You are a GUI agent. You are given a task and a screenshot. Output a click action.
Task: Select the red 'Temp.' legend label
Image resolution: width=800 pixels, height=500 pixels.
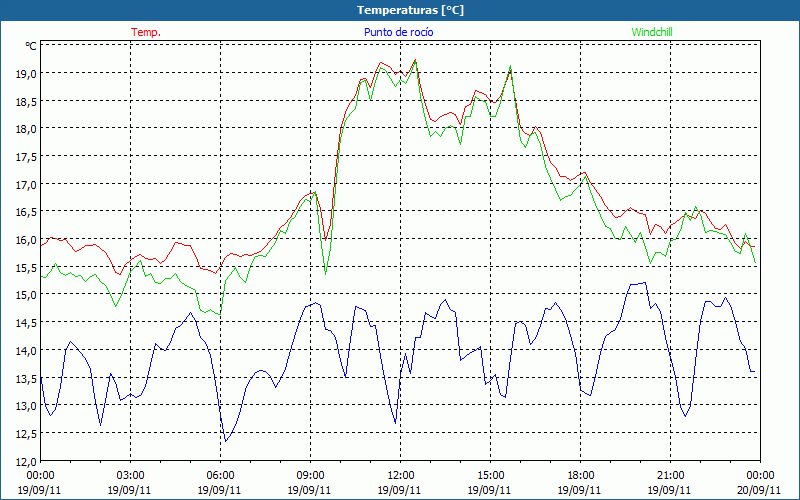[146, 32]
